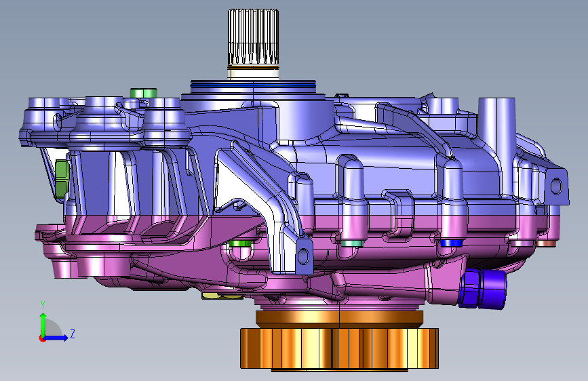Select the green bolt under the center bracket
Image resolution: width=588 pixels, height=381 pixels.
tap(240, 244)
